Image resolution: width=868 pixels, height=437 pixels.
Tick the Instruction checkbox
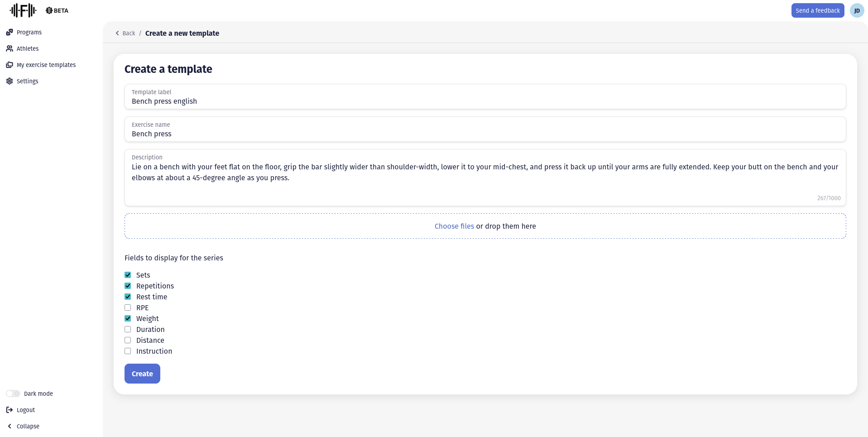[x=128, y=351]
